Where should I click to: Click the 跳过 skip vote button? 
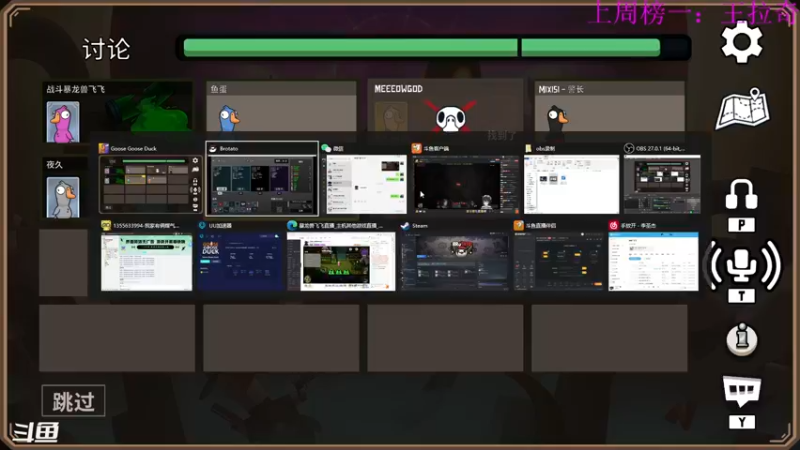[x=73, y=401]
